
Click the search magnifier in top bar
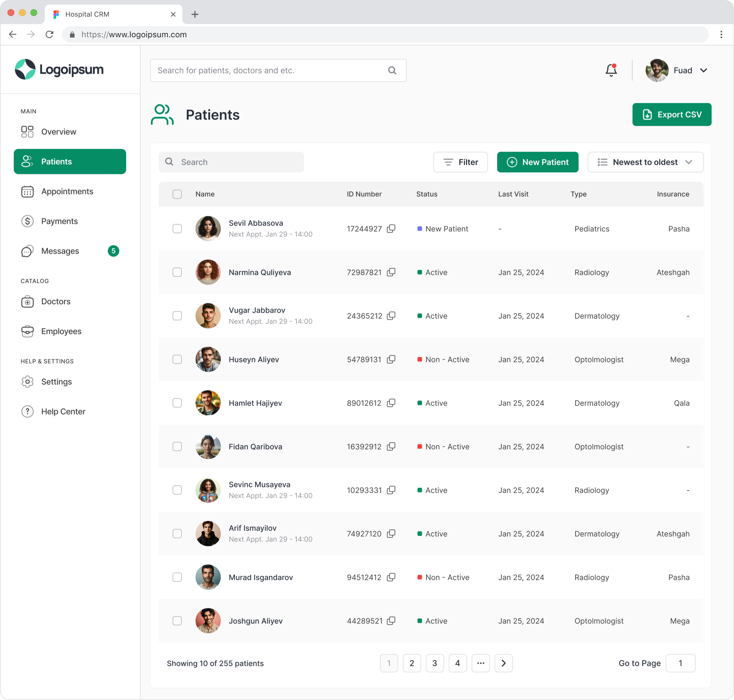[x=392, y=70]
